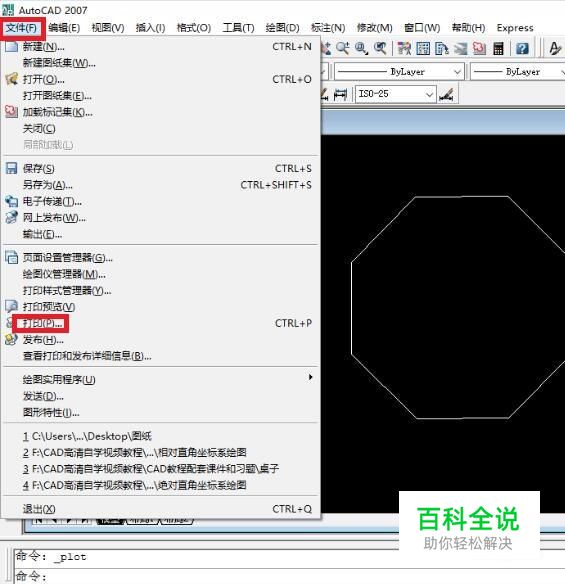
Task: Open the 修改(M) menu
Action: click(x=375, y=28)
